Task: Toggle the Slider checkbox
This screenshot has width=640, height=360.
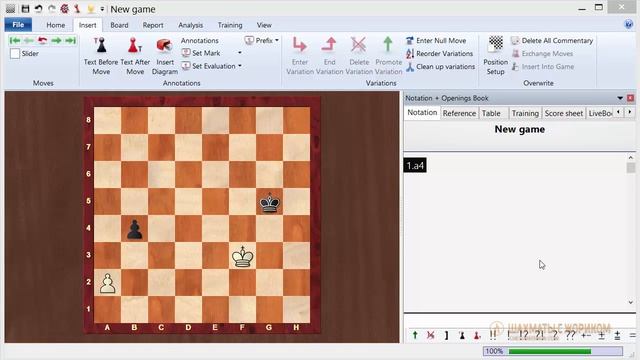Action: 15,53
